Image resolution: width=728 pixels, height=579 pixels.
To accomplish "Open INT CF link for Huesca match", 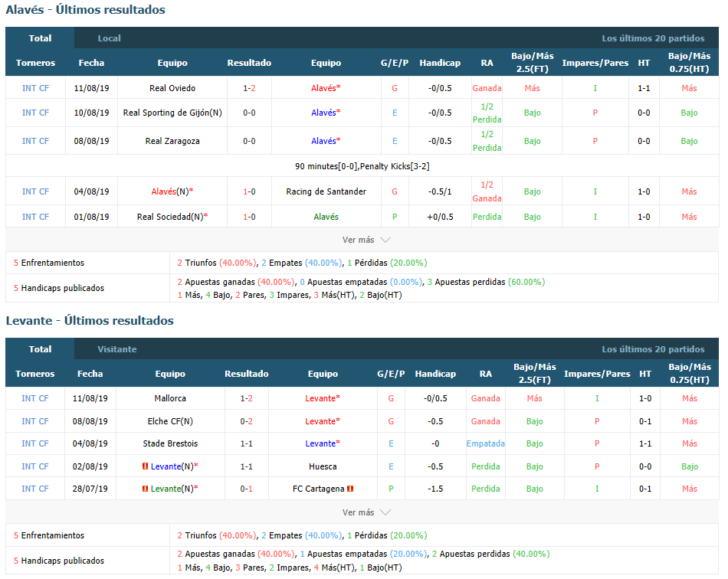I will 34,466.
